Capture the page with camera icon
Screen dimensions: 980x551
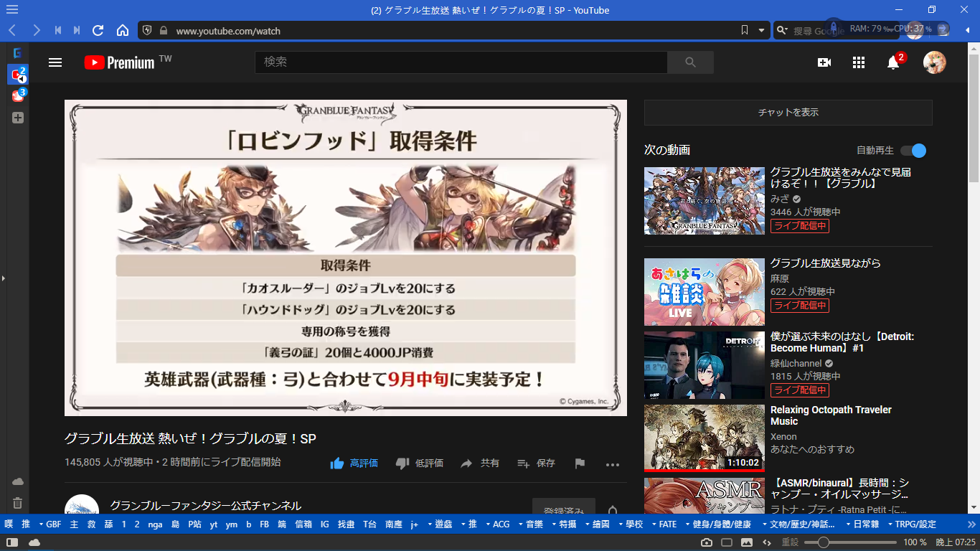[x=707, y=542]
